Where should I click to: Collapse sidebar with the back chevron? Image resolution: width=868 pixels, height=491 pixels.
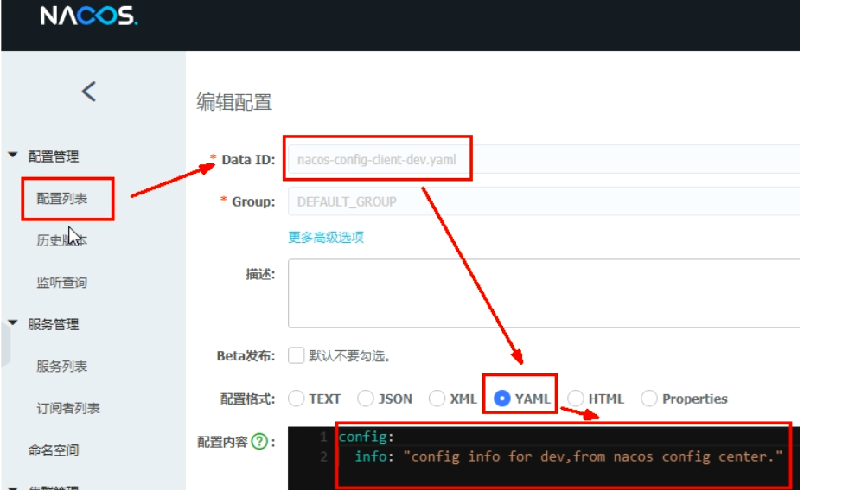(89, 92)
